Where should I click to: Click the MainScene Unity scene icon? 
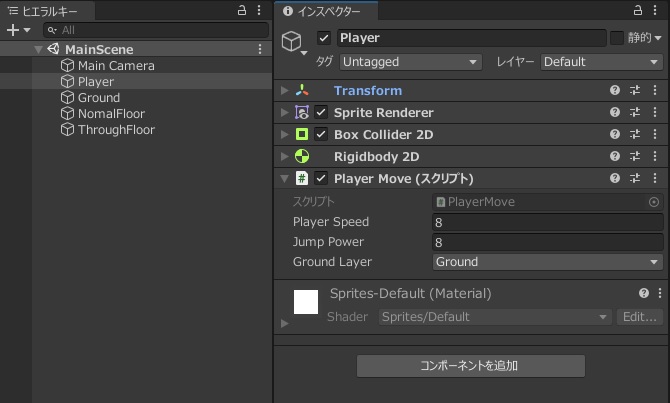coord(53,49)
